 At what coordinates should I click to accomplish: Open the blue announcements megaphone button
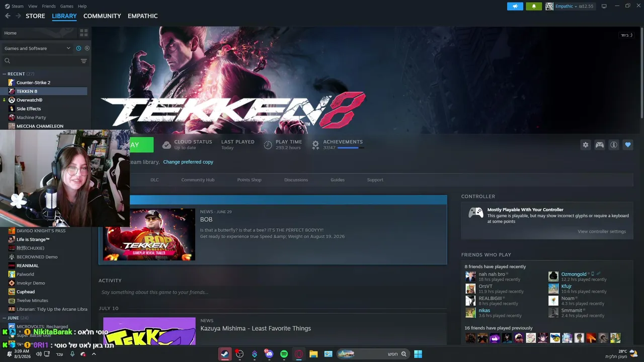click(515, 7)
